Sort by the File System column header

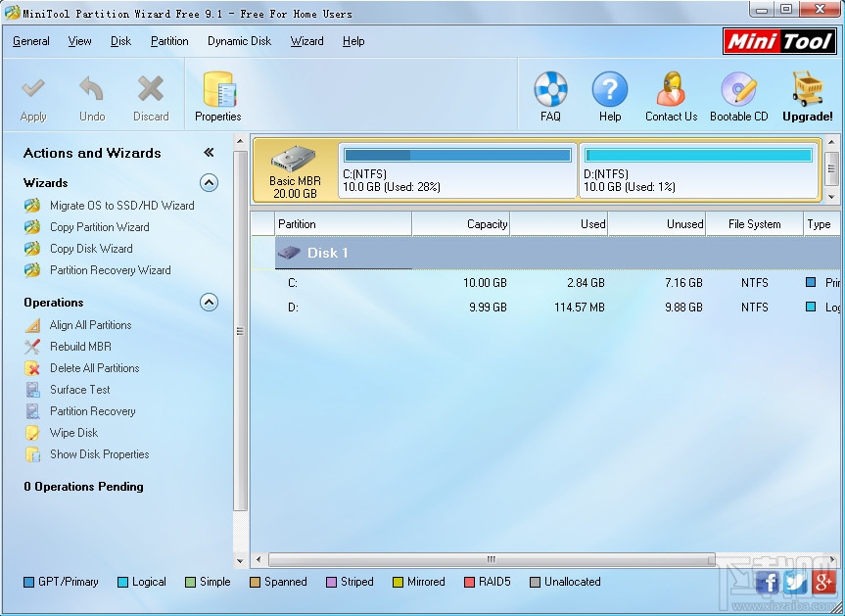click(755, 224)
